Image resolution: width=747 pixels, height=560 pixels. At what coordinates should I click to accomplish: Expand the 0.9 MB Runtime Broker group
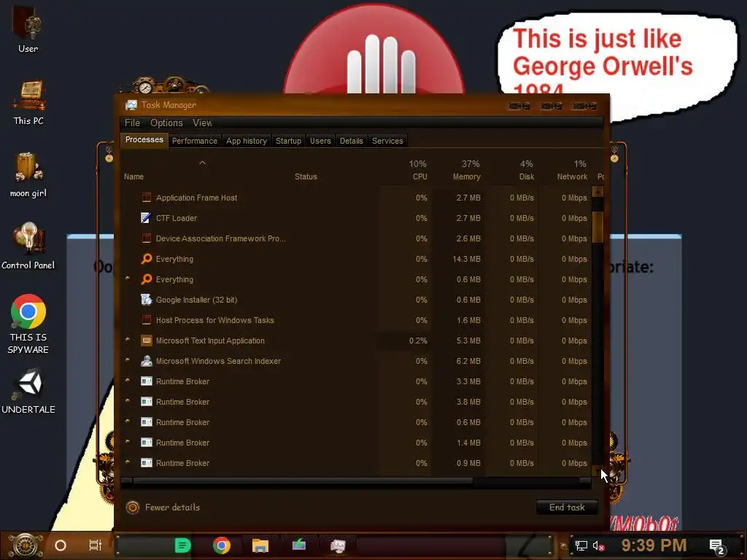(128, 462)
